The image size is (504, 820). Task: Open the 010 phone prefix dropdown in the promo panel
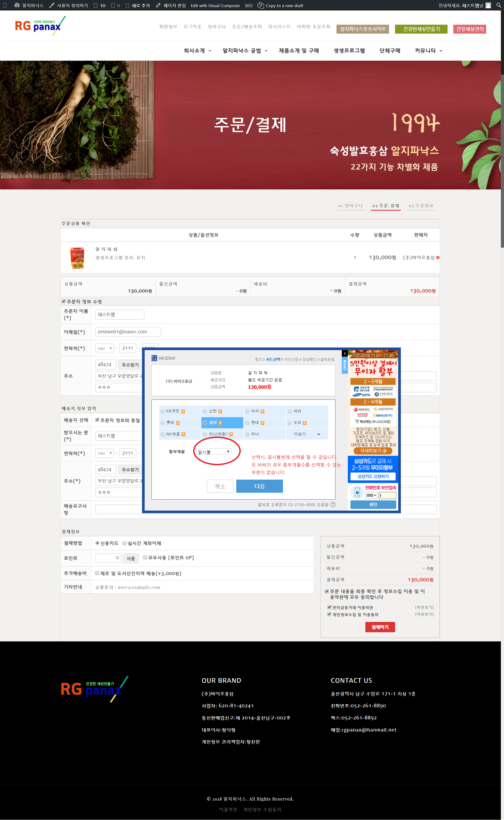(371, 496)
